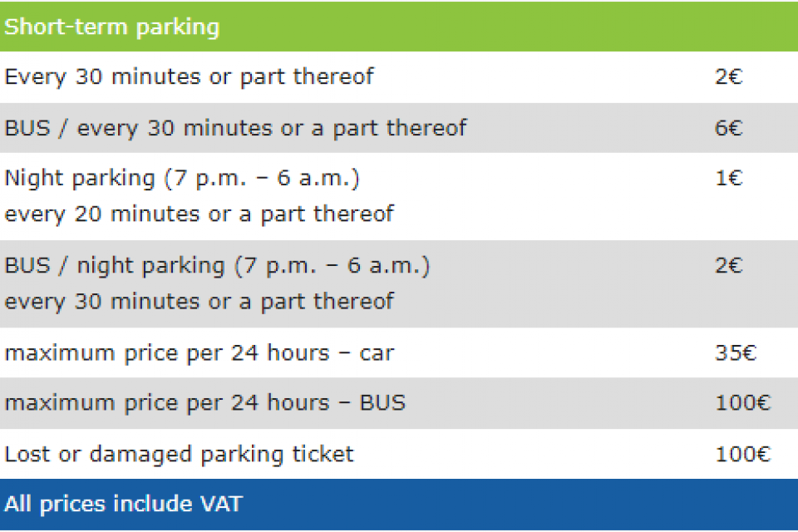The image size is (798, 532).
Task: Click 'maximum price per 24 hours – BUS'
Action: [x=204, y=404]
